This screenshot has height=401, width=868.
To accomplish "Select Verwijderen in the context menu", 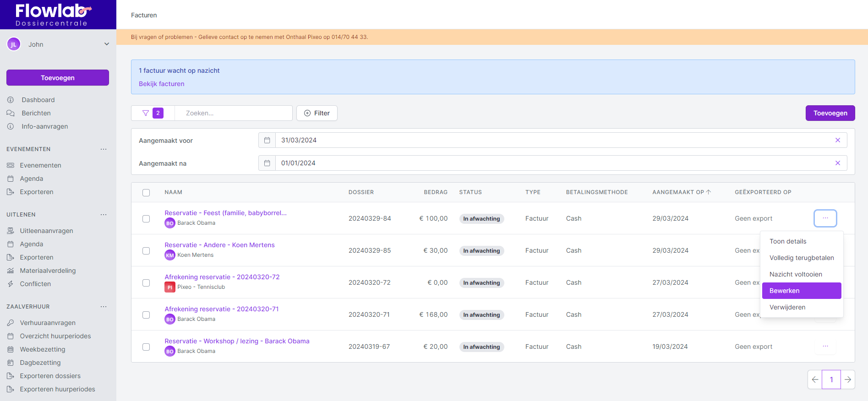I will [787, 307].
